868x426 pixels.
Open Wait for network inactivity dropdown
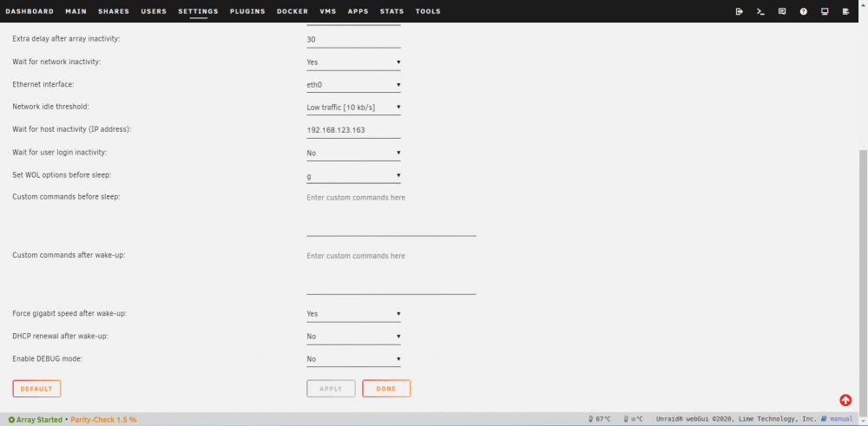point(353,62)
